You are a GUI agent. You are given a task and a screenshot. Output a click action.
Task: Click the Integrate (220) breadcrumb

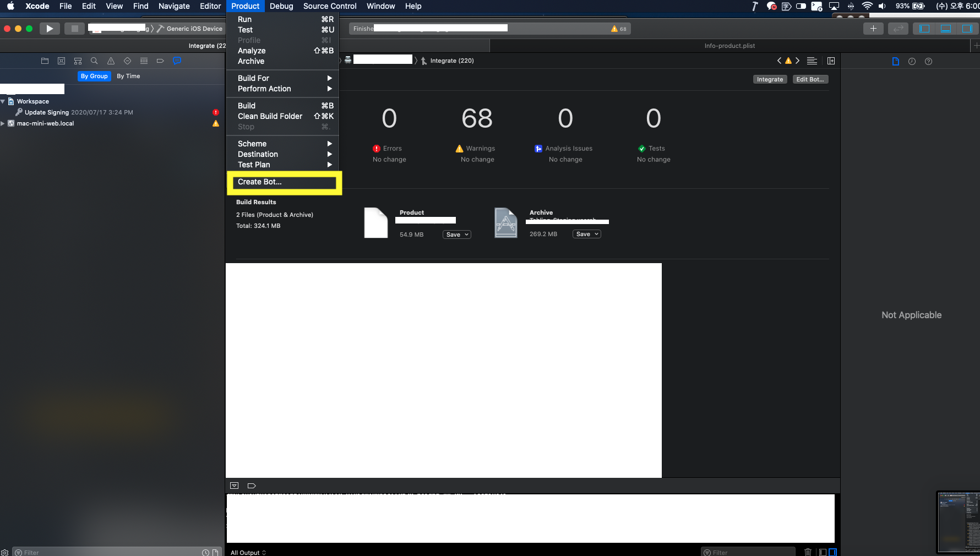point(447,61)
